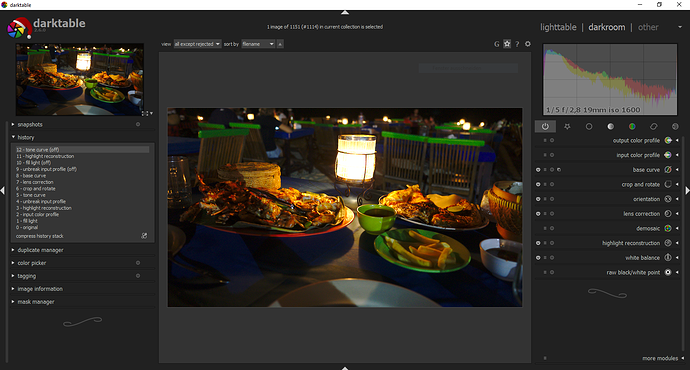Image resolution: width=690 pixels, height=370 pixels.
Task: Click the reset icon on the tagging panel
Action: click(138, 276)
